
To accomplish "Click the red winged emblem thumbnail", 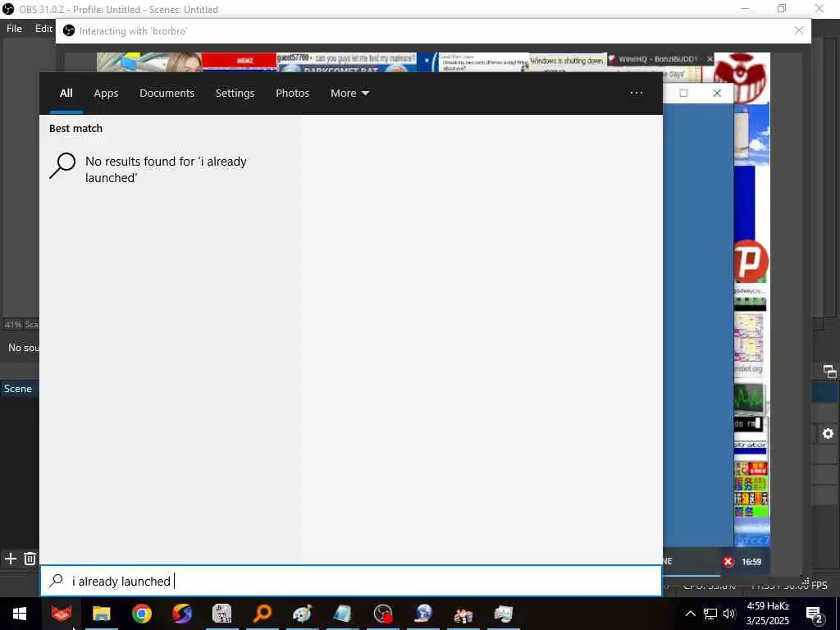I will (741, 78).
